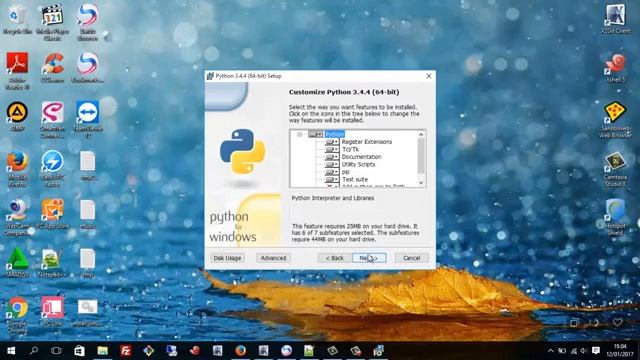Open Advanced setup options

273,258
